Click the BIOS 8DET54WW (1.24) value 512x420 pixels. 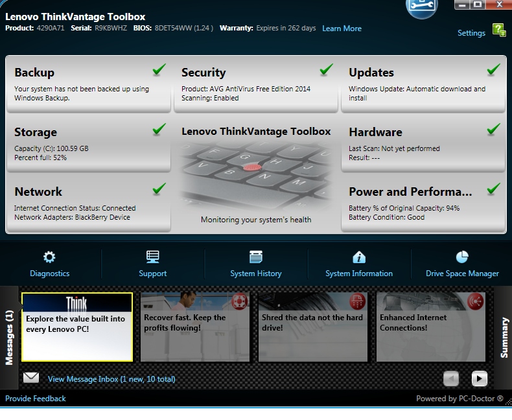click(x=184, y=28)
